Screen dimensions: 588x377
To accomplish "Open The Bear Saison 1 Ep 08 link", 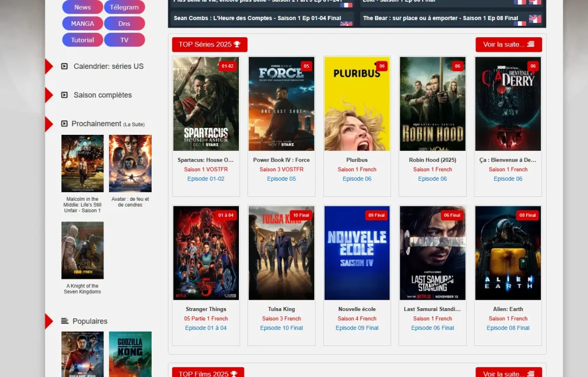I will [x=440, y=18].
